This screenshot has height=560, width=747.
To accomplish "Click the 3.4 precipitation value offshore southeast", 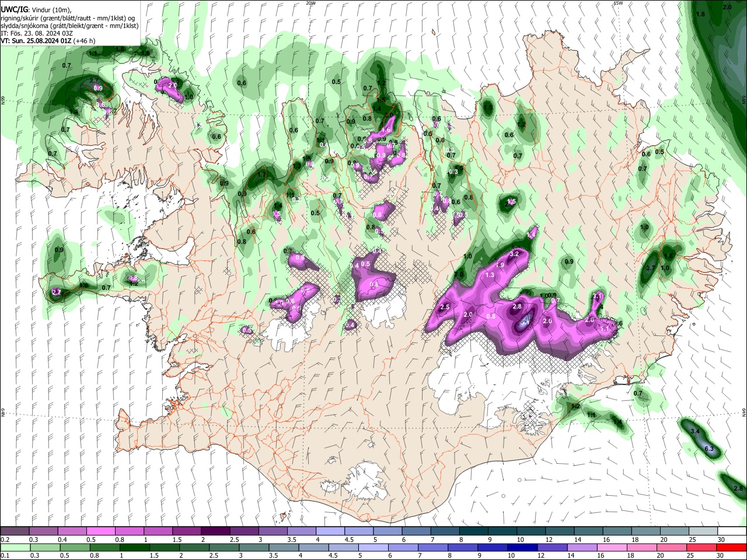I will [x=695, y=431].
